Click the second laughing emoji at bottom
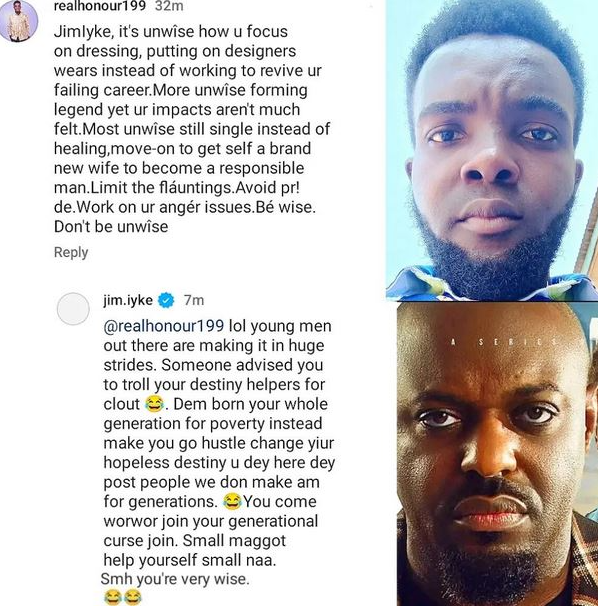 [x=133, y=597]
